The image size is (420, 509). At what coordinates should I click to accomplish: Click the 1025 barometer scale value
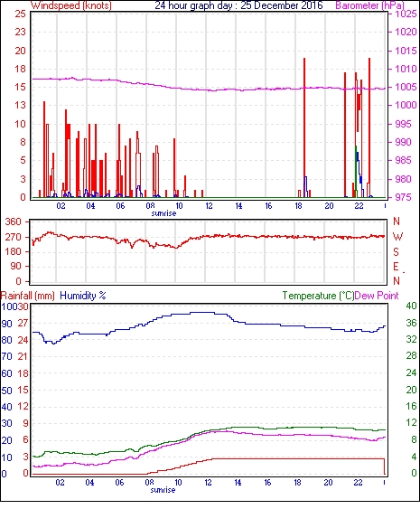click(406, 14)
